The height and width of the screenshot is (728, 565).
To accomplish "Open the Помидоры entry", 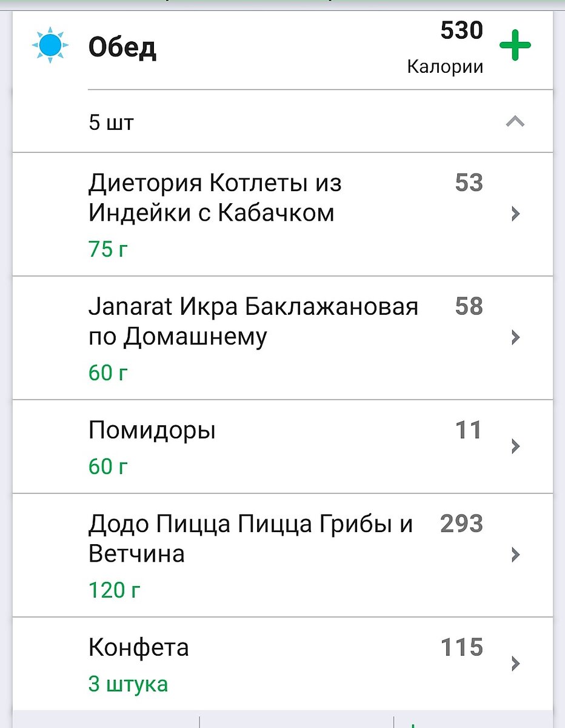I will (282, 447).
